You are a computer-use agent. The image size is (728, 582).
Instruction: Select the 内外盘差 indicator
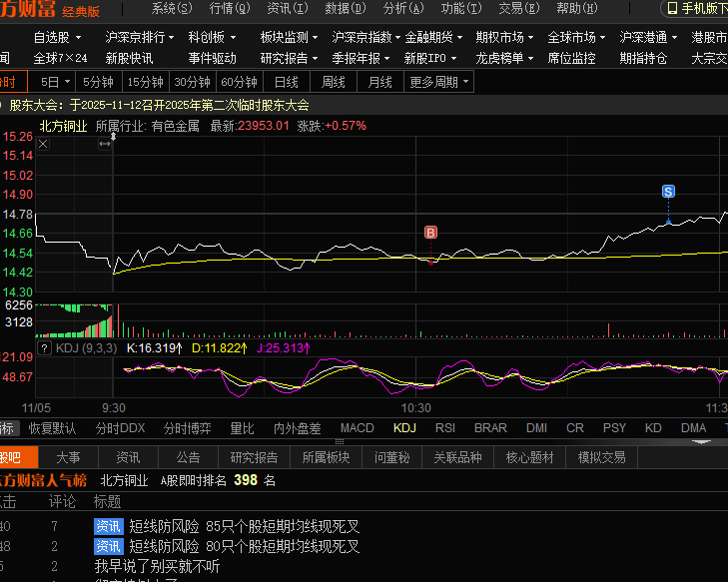(298, 428)
